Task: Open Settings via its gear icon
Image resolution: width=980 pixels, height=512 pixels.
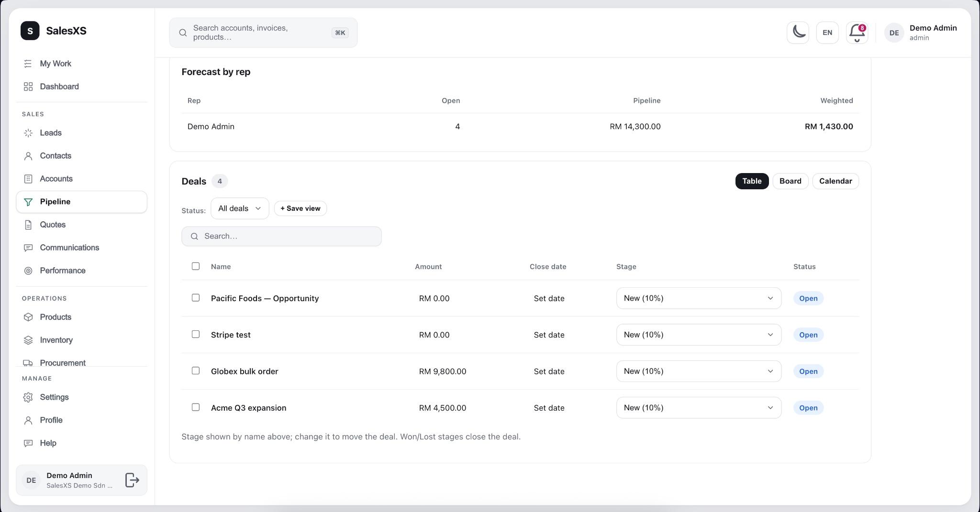Action: point(28,397)
